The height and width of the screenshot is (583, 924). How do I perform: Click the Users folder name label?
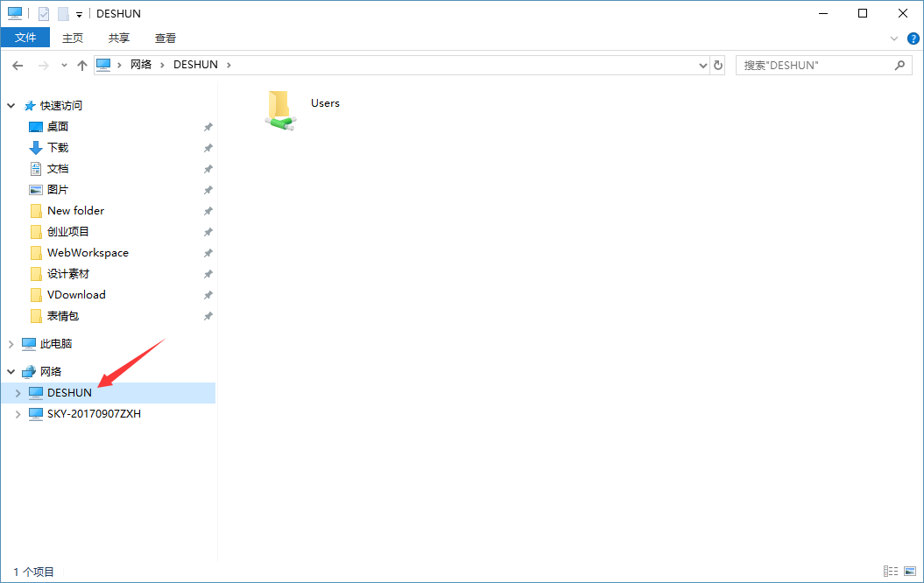pos(325,103)
